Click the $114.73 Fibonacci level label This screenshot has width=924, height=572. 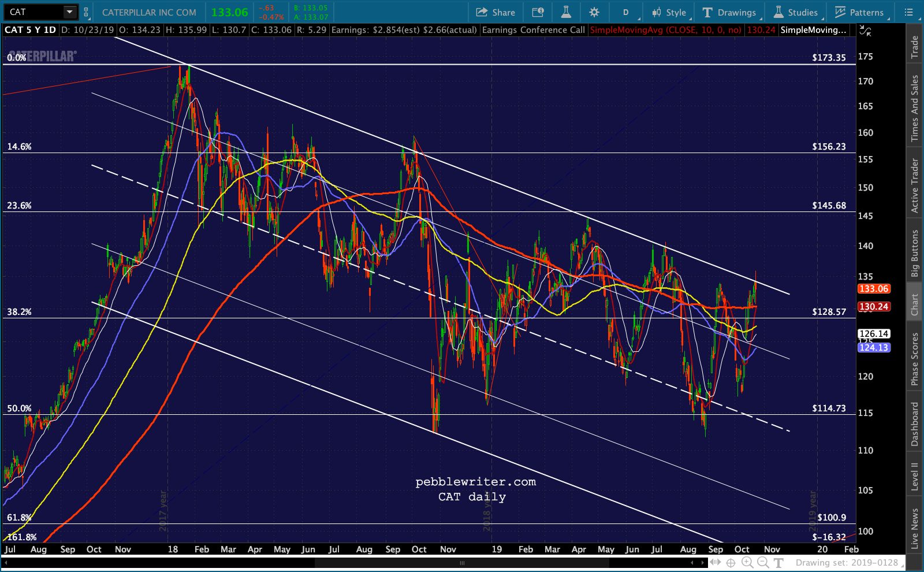pos(829,408)
